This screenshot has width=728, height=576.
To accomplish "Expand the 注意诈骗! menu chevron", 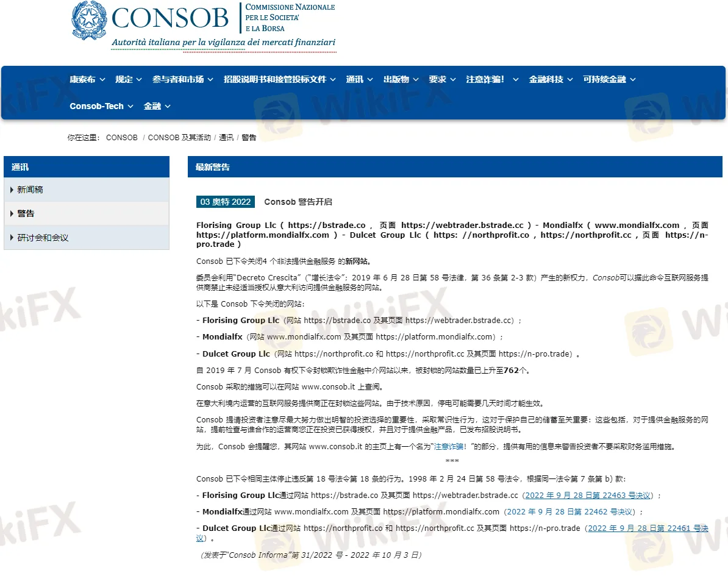I will pyautogui.click(x=516, y=80).
